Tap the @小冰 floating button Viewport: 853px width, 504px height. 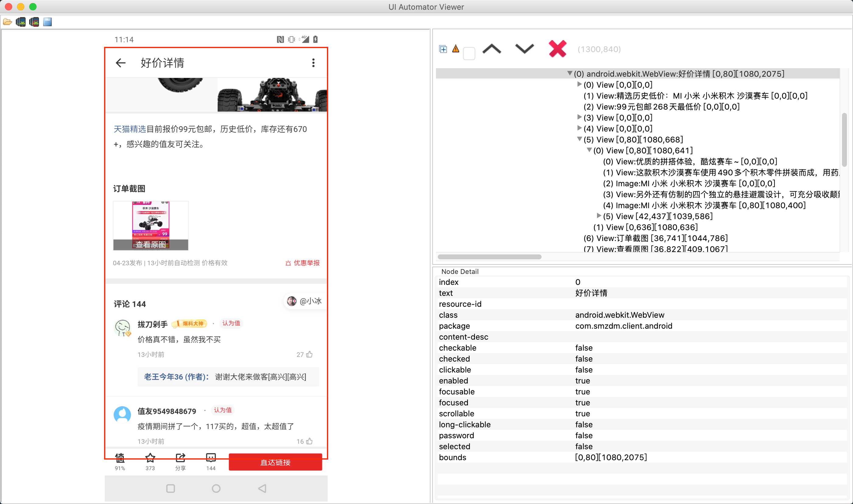(305, 301)
